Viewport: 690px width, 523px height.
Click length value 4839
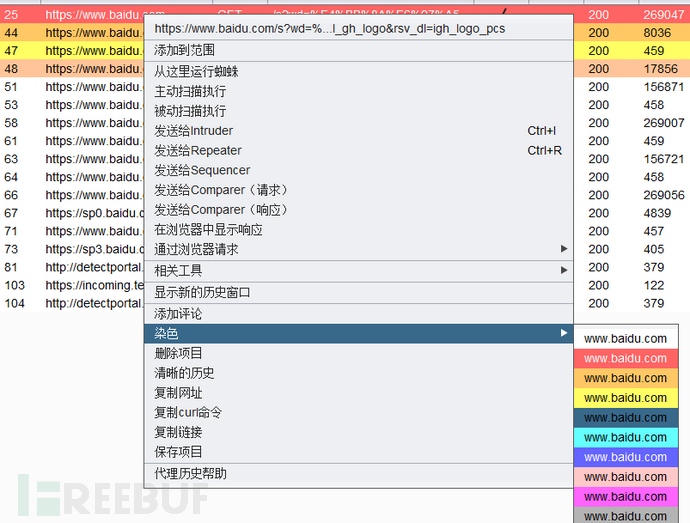pos(657,214)
